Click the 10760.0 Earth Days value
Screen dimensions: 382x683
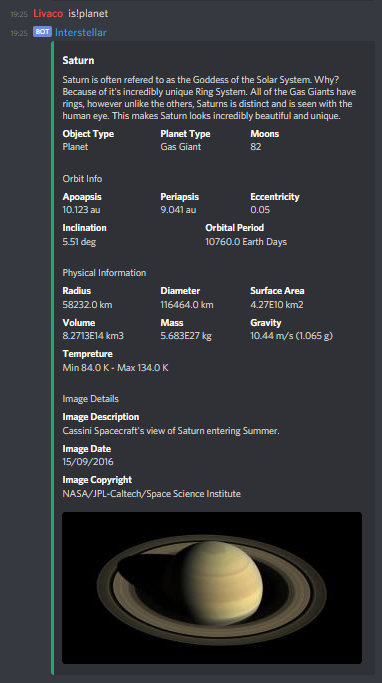pos(246,242)
